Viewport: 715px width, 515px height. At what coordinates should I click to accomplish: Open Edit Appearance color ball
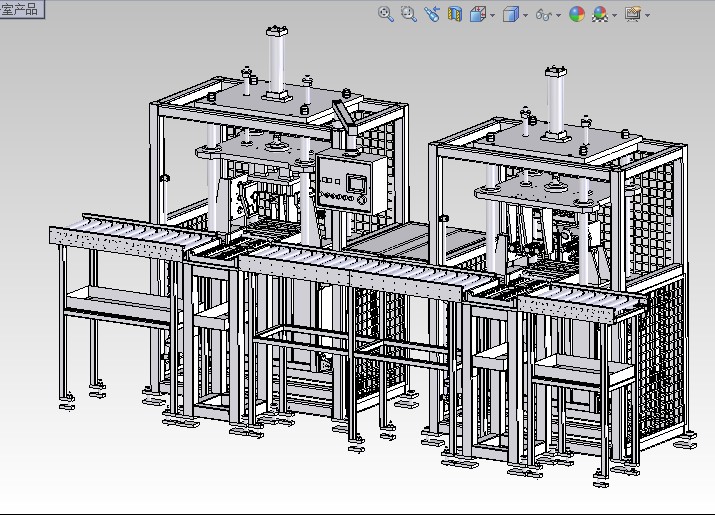click(577, 14)
